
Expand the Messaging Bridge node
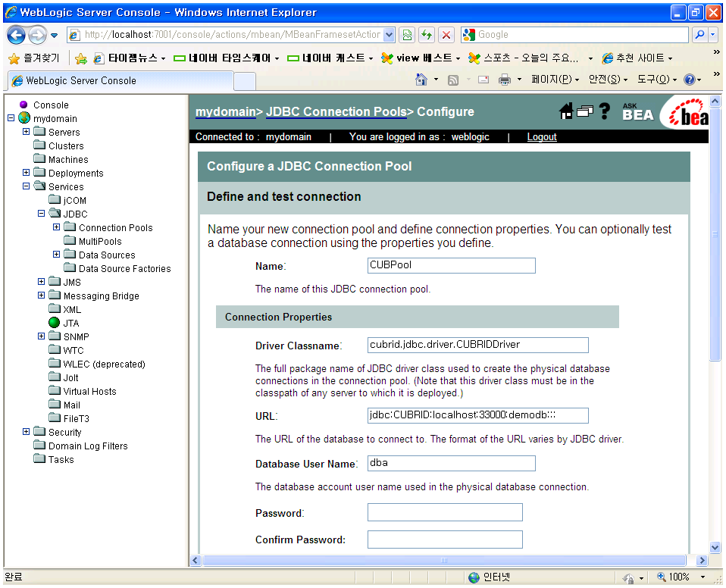(41, 295)
